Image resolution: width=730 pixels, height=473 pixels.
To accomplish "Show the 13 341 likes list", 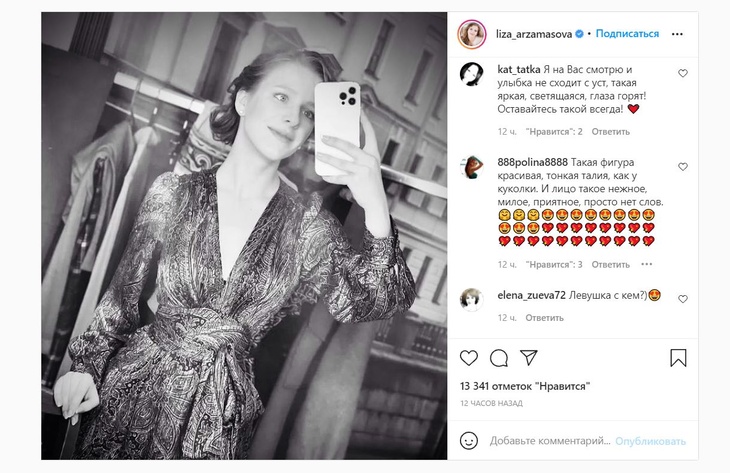I will [523, 385].
